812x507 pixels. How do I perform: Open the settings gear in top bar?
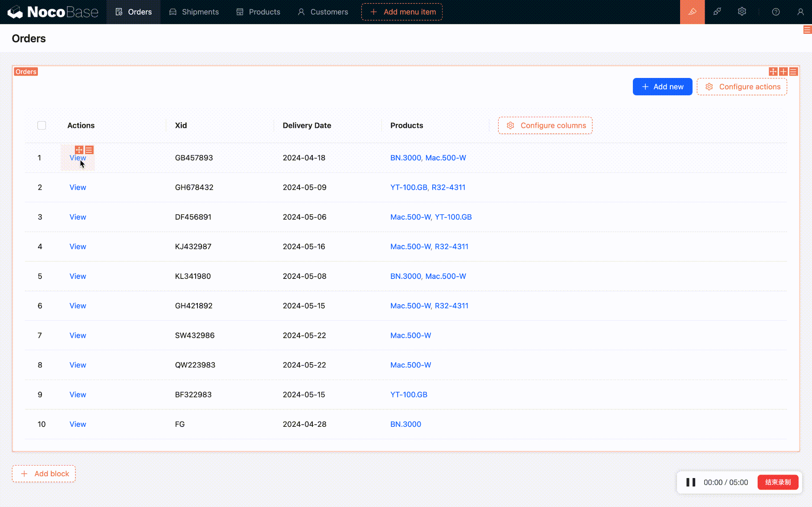pyautogui.click(x=742, y=12)
